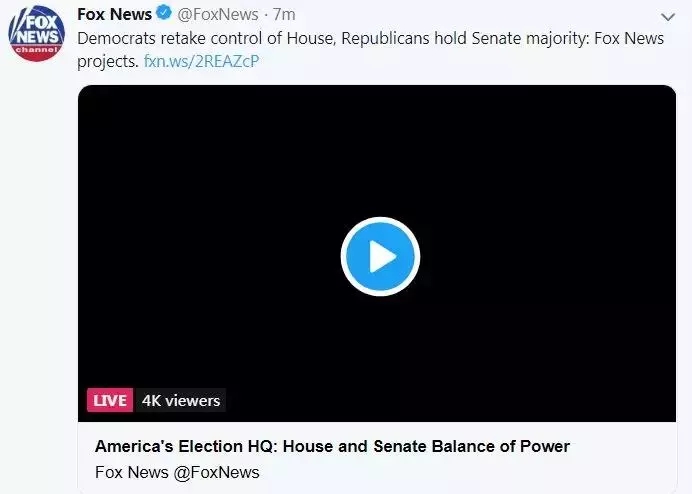Open the 7m timestamp permalink
This screenshot has width=692, height=494.
284,15
